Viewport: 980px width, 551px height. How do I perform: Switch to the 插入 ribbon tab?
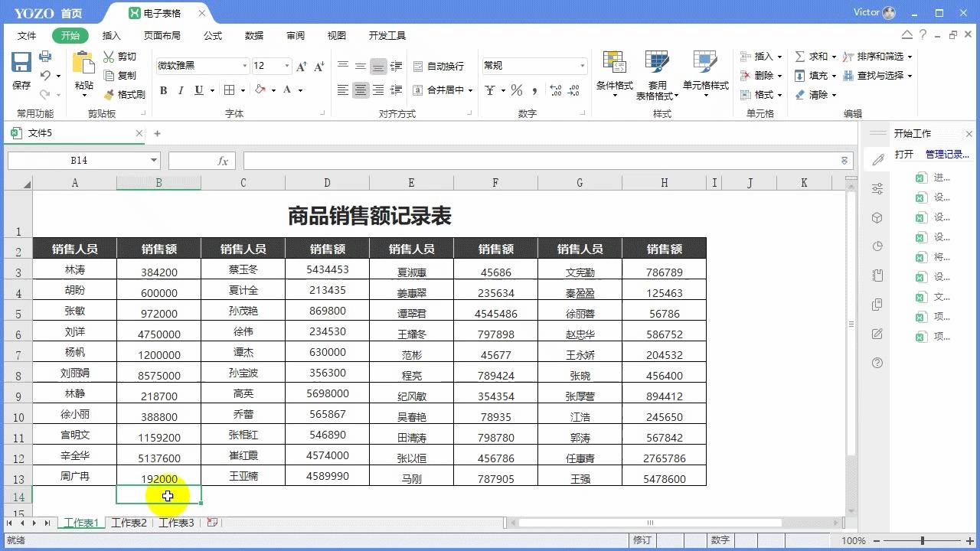[111, 35]
